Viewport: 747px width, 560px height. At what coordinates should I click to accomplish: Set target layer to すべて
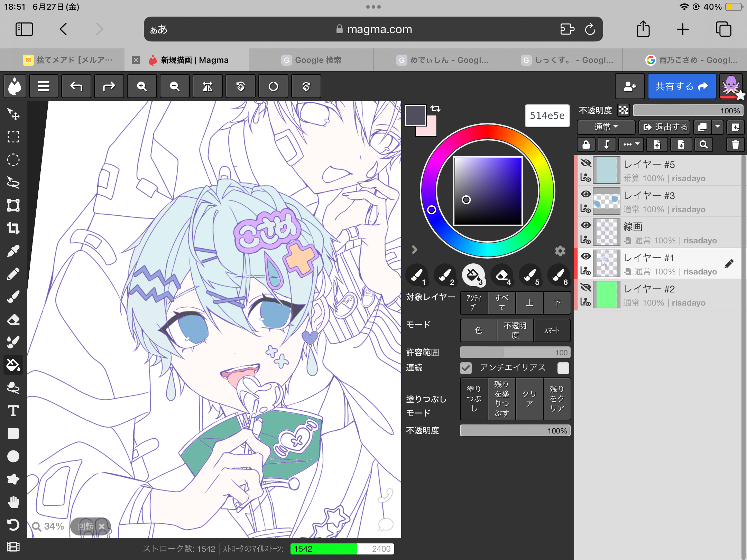[x=501, y=303]
